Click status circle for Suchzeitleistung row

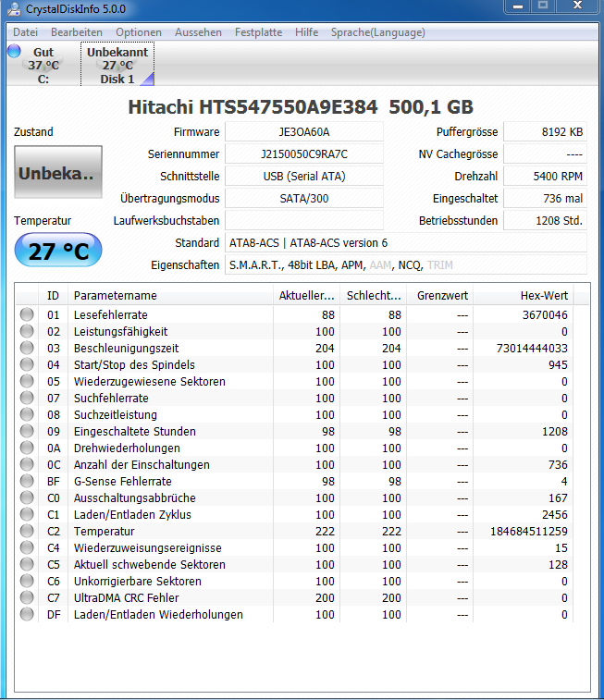point(27,414)
